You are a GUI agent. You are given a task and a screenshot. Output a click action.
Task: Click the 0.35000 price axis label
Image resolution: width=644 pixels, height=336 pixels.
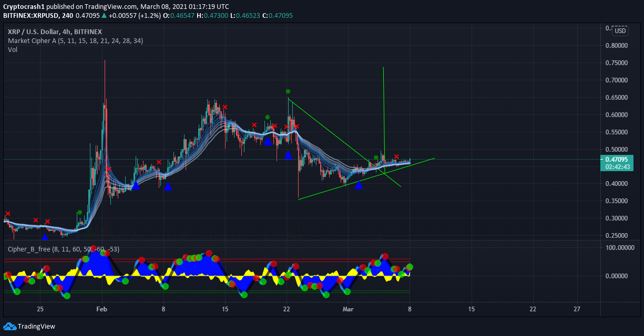pos(616,201)
